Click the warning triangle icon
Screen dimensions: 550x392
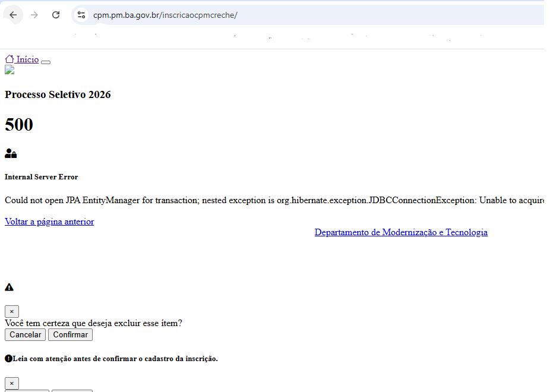pos(9,287)
